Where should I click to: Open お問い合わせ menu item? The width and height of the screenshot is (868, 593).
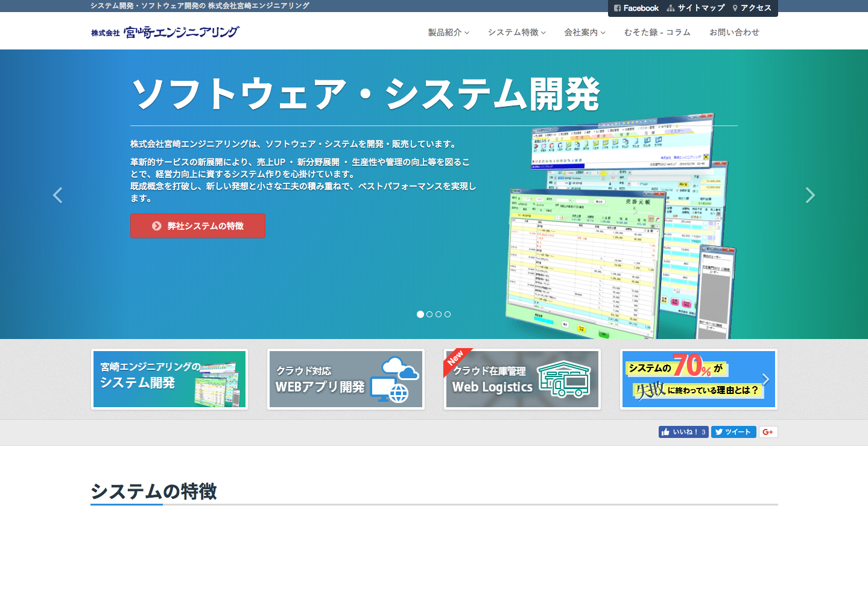734,33
